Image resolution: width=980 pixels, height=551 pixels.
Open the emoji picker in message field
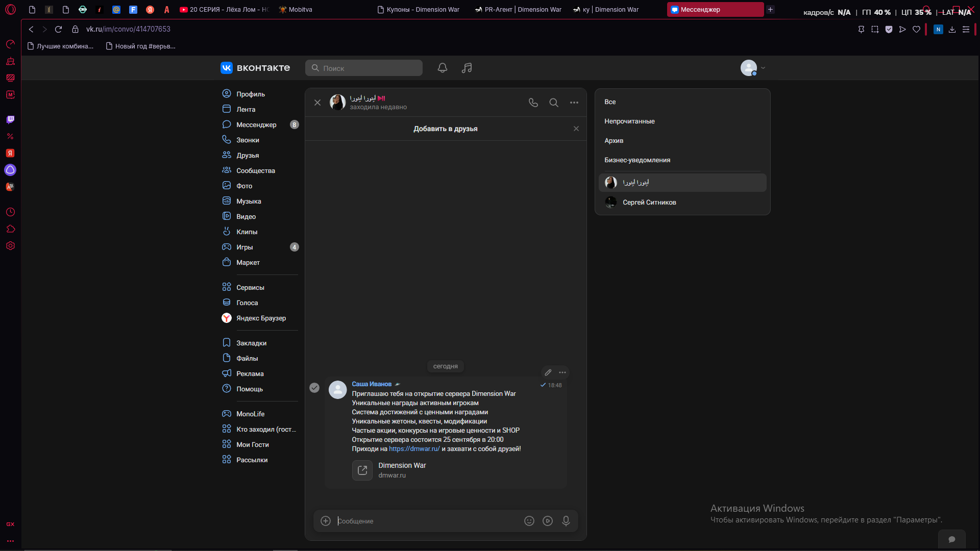pyautogui.click(x=529, y=521)
